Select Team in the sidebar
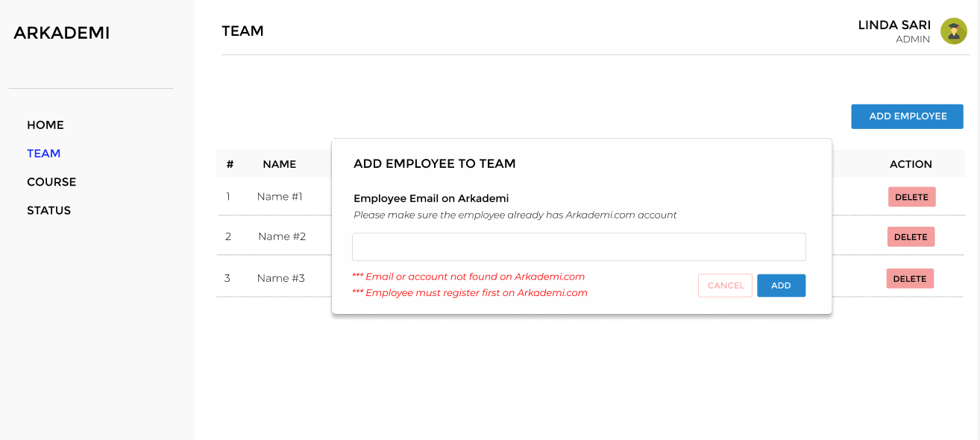 point(44,154)
